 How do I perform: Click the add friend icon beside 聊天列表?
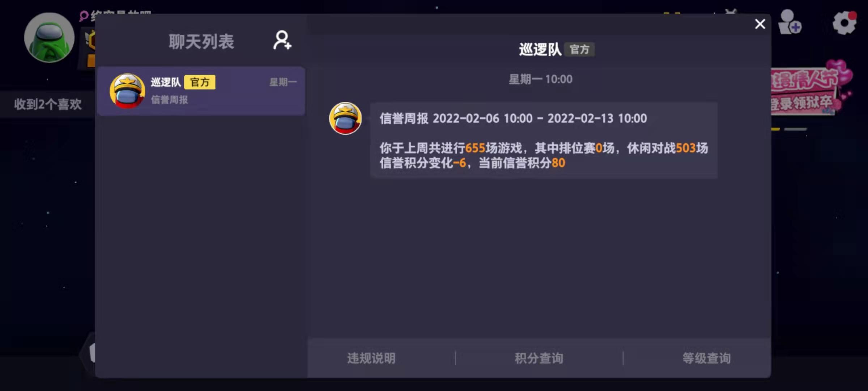point(282,40)
